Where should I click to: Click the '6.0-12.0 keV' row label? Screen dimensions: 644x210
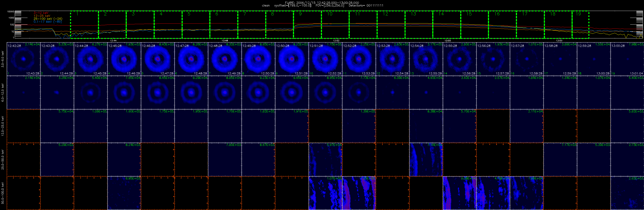coord(3,92)
